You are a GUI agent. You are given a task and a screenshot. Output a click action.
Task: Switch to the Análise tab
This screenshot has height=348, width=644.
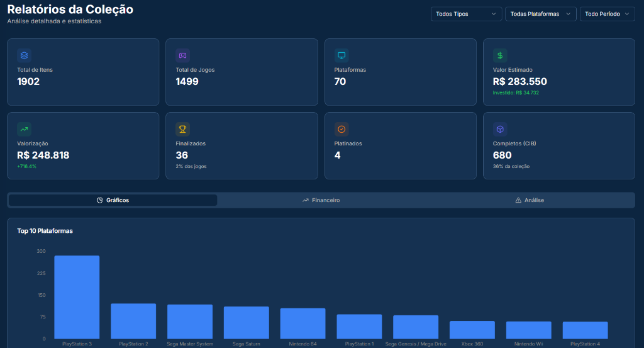530,200
